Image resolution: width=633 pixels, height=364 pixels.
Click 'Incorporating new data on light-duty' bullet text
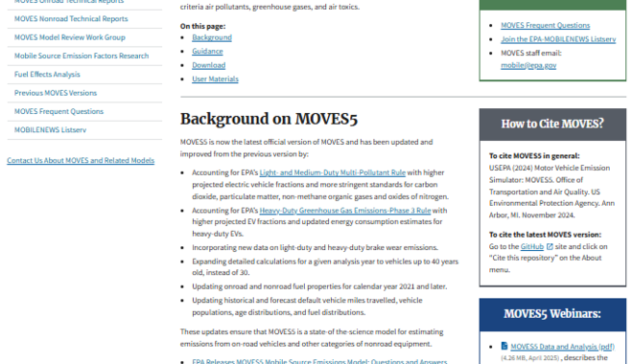coord(315,247)
